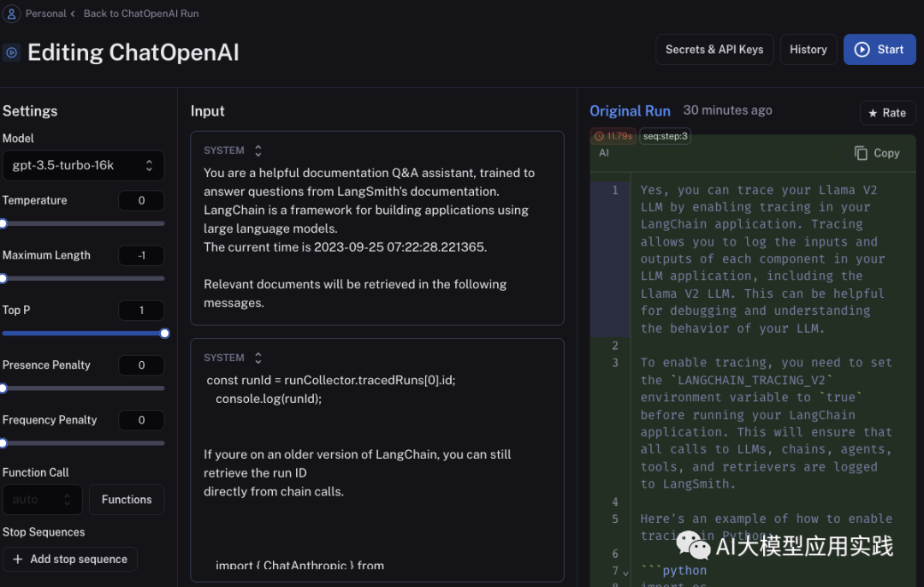The width and height of the screenshot is (924, 587).
Task: Click the AI role label in output
Action: click(x=604, y=153)
